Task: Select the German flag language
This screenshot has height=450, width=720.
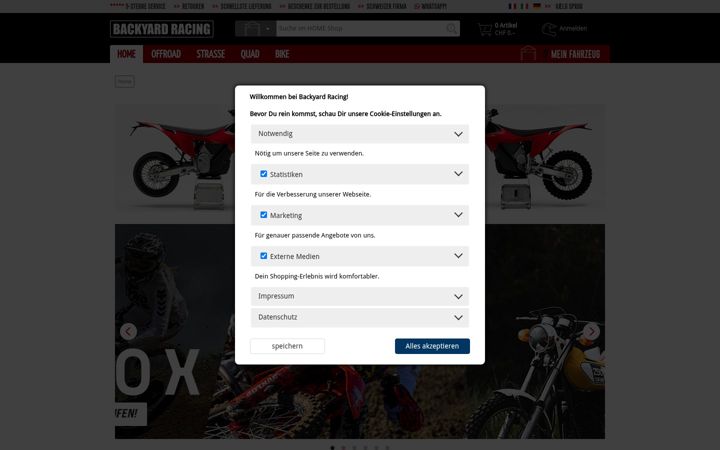Action: [536, 6]
